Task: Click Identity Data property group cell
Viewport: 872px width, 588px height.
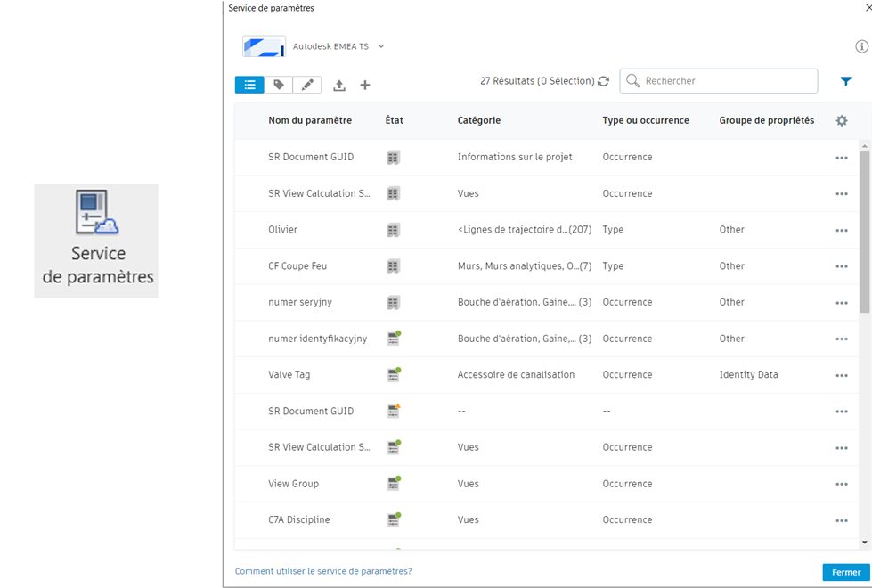Action: point(748,374)
